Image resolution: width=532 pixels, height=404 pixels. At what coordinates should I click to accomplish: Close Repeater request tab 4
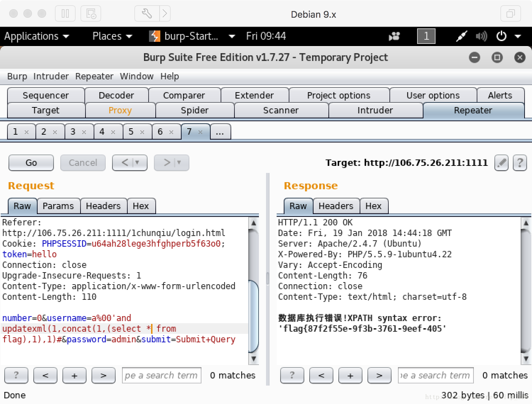click(x=113, y=132)
